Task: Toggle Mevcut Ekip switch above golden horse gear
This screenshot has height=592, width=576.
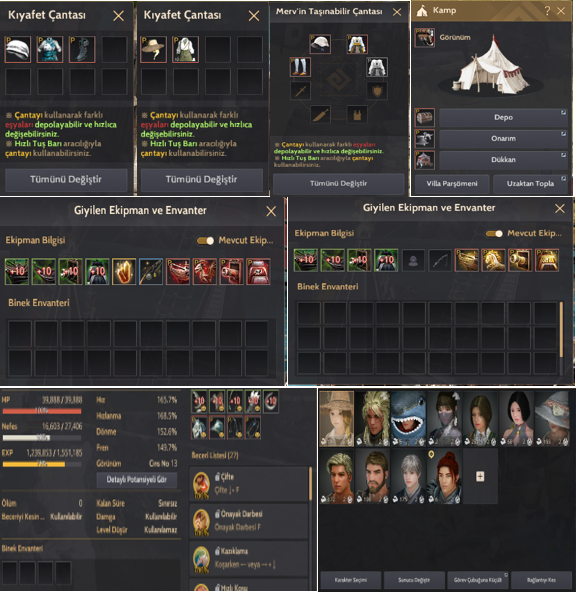Action: 494,234
